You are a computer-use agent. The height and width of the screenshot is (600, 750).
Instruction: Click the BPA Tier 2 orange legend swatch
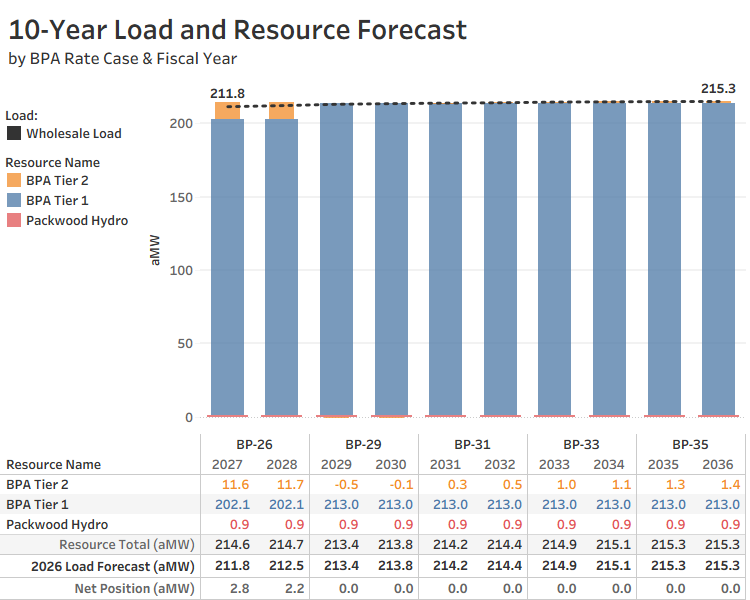(x=14, y=180)
